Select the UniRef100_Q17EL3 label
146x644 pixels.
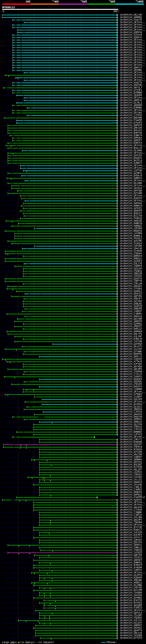click(131, 103)
